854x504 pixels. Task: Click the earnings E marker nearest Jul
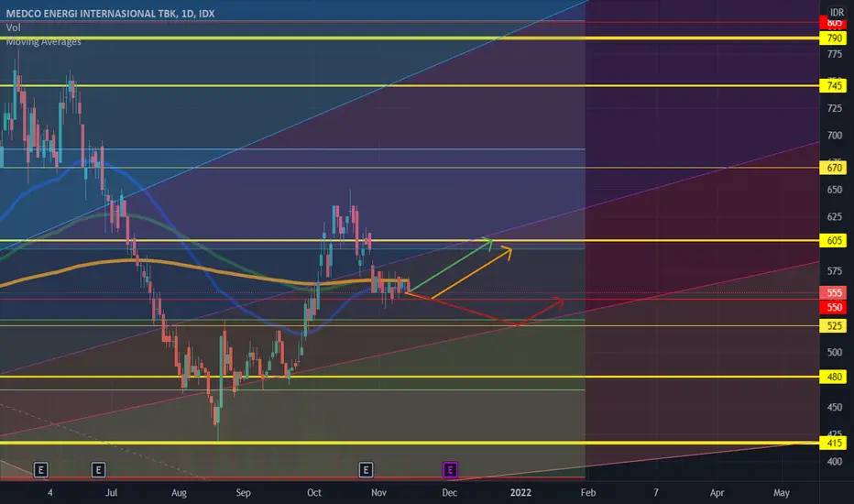98,470
